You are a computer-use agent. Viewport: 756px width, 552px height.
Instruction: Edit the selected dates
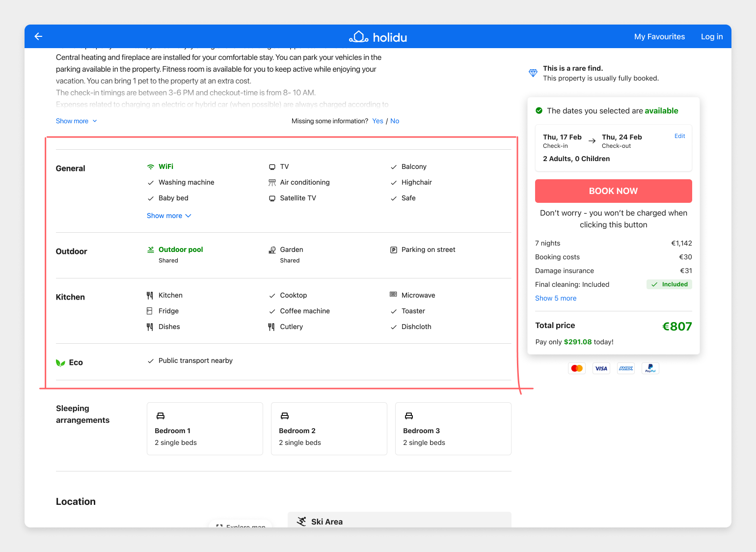coord(680,136)
